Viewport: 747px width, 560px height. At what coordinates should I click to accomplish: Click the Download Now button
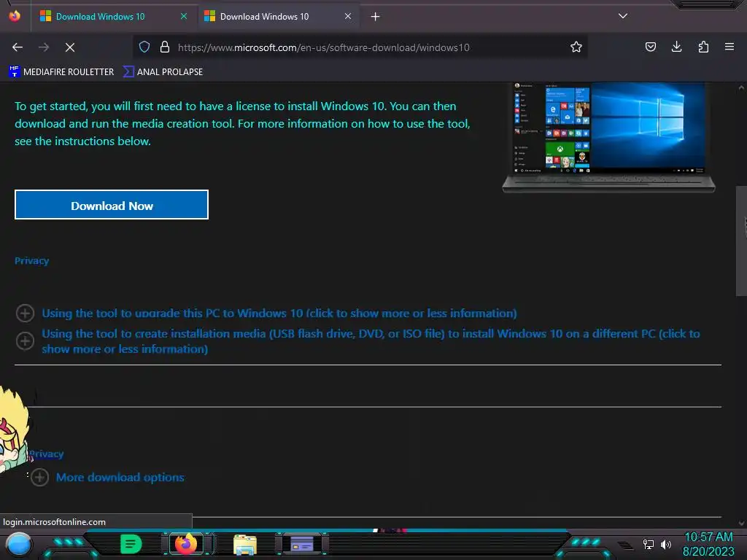tap(112, 205)
